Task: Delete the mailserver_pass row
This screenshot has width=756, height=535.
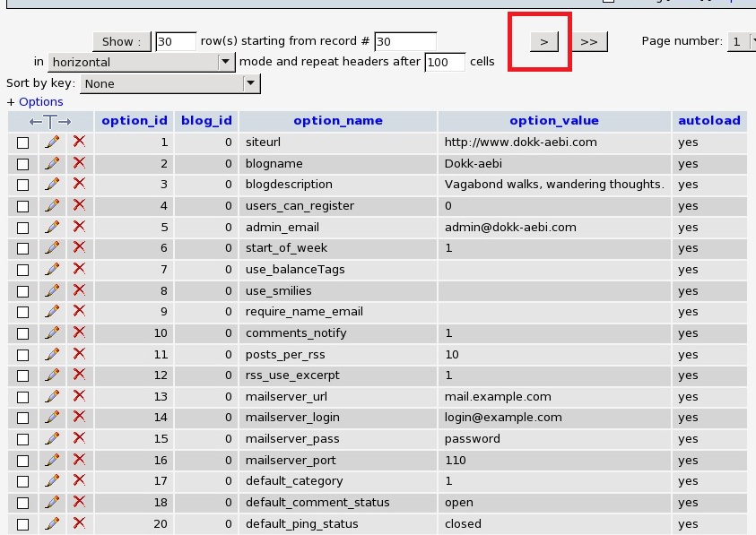Action: [x=79, y=439]
